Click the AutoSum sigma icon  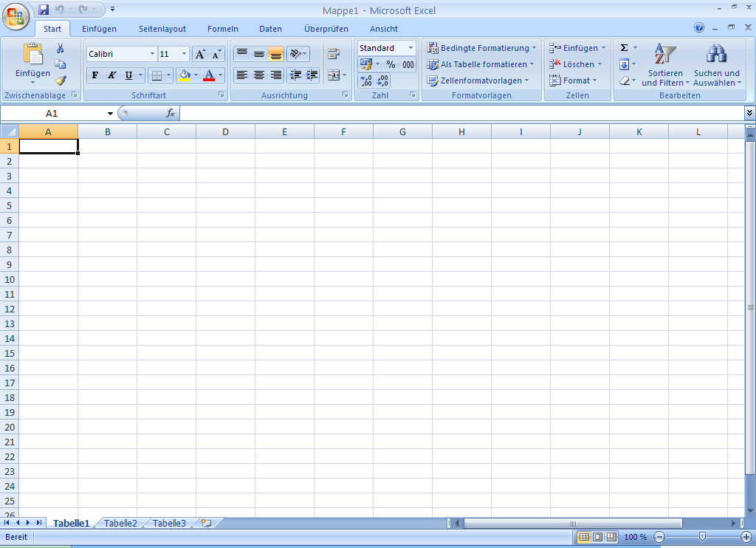(x=624, y=48)
